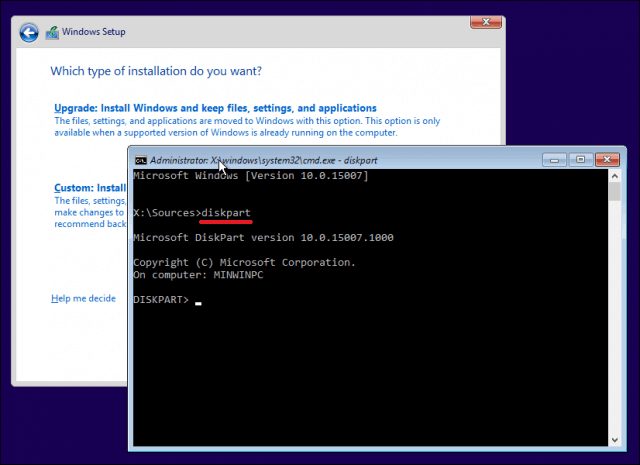Click the 'X:\Sources>diskpart' command line
Viewport: 640px width, 465px height.
(192, 213)
